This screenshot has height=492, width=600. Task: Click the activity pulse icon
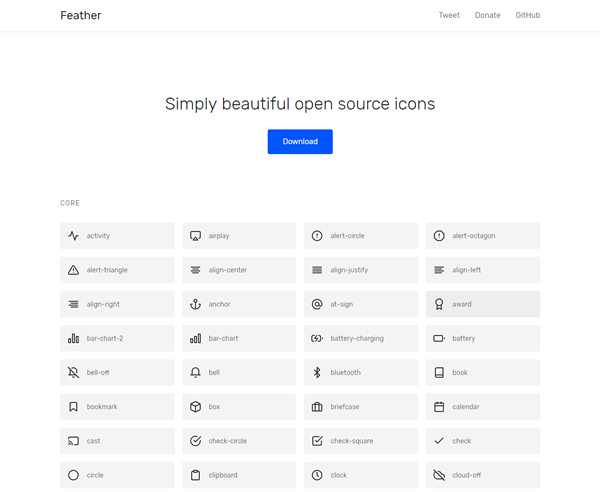(73, 236)
